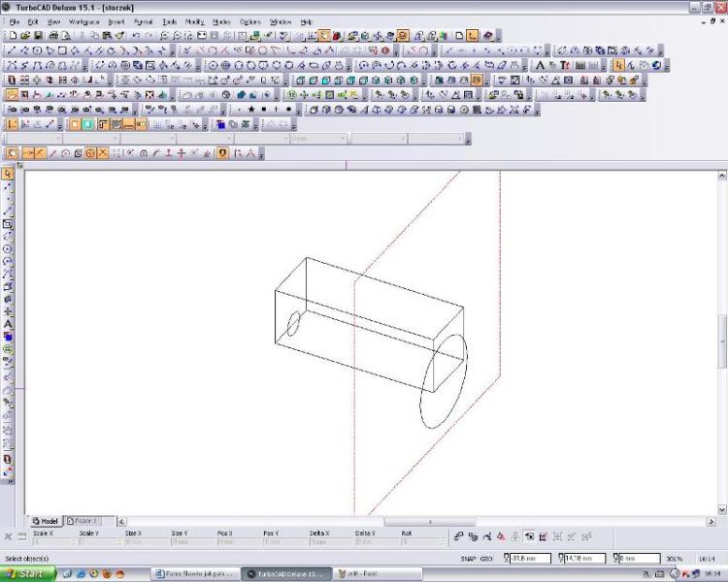Screen dimensions: 728x582
Task: Click the Open file folder icon
Action: 23,35
